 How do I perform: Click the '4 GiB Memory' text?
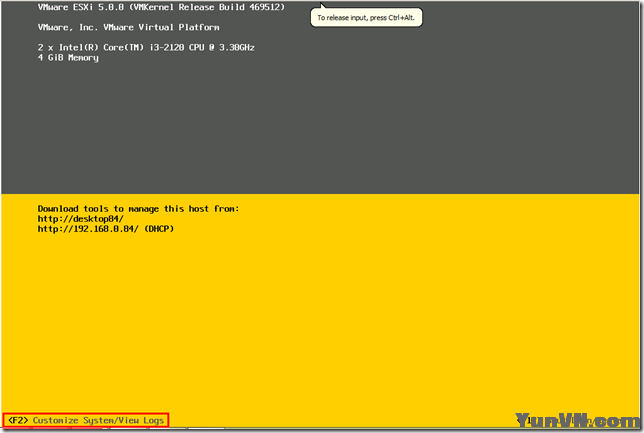[x=68, y=58]
